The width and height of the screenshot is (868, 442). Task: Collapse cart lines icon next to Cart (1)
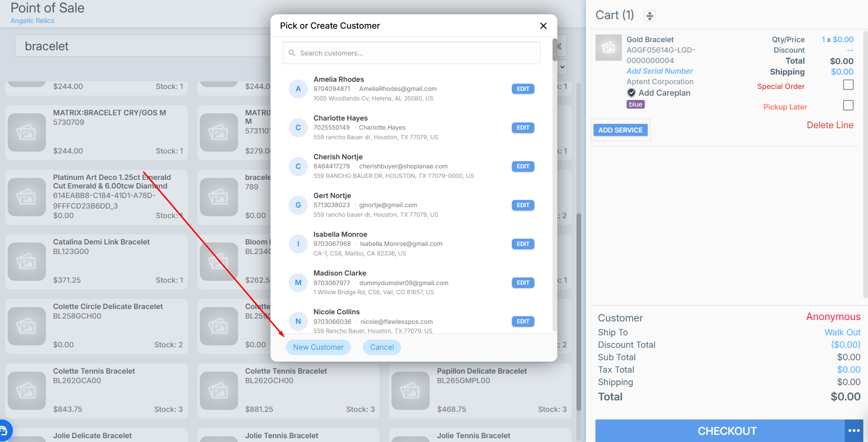(649, 16)
